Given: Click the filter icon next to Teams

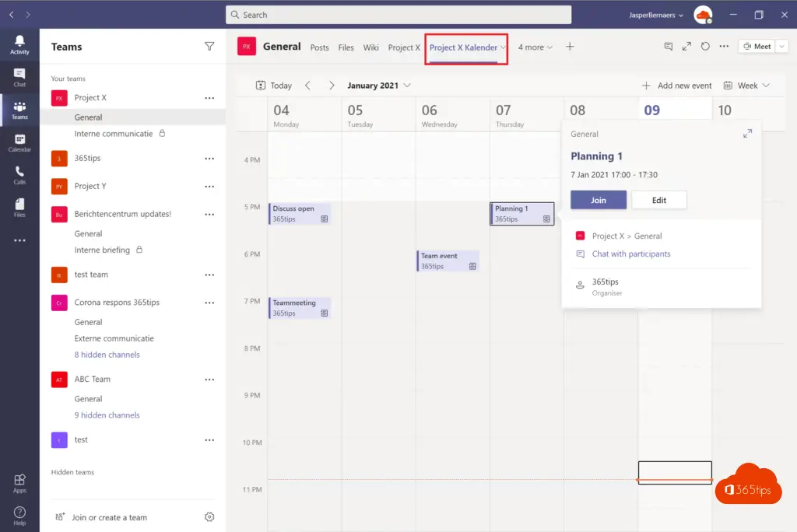Looking at the screenshot, I should click(x=209, y=47).
